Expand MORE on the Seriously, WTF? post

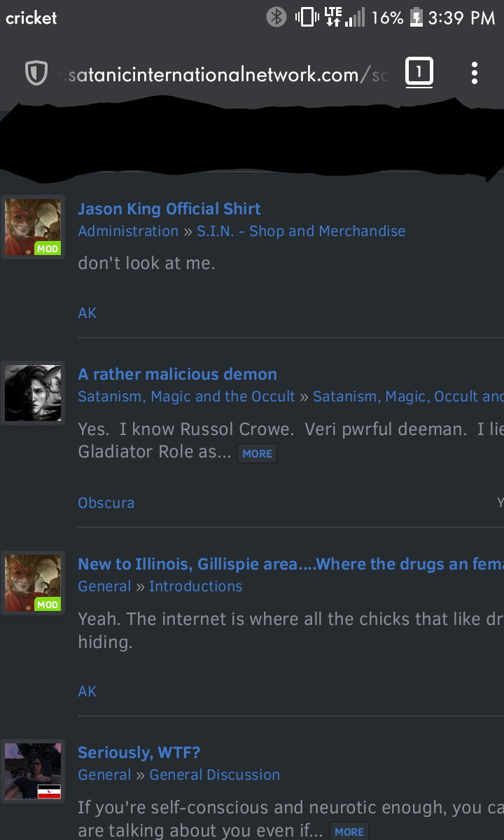pos(349,832)
